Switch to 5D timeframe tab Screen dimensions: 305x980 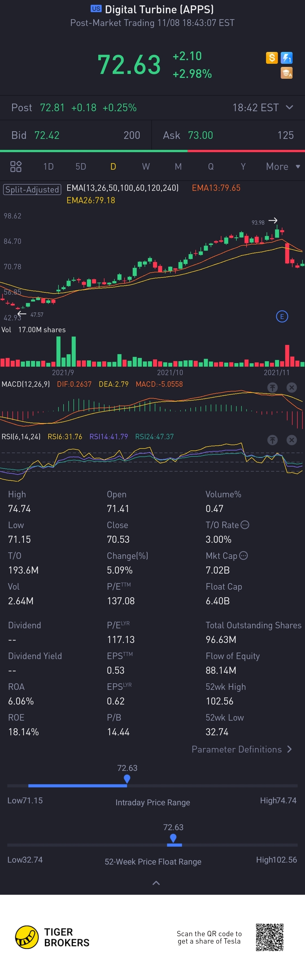(81, 166)
